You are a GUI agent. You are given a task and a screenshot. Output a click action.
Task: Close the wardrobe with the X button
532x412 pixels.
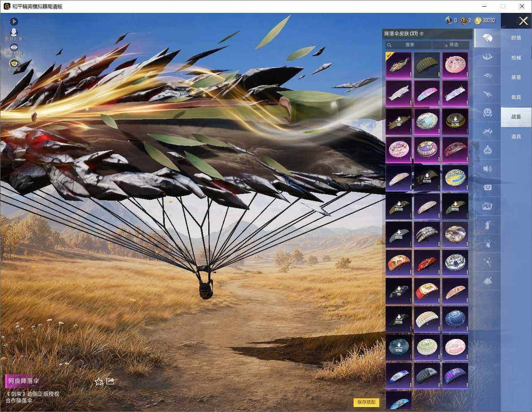pos(523,21)
